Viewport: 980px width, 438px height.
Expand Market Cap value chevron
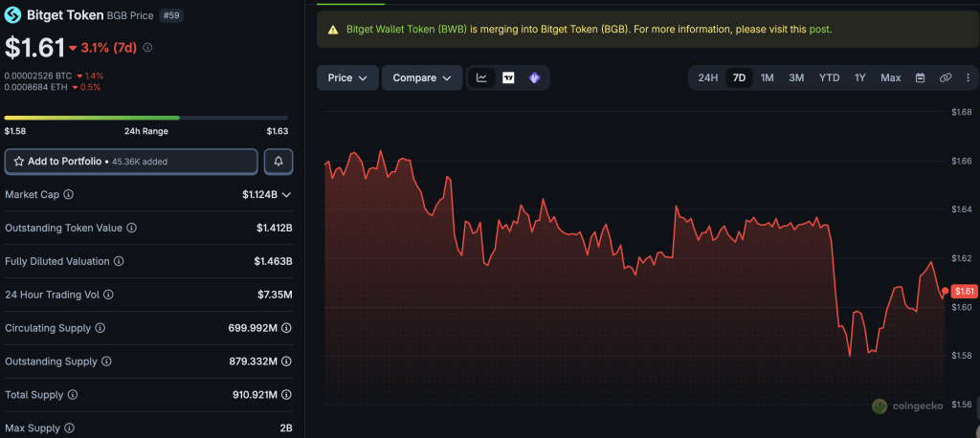[x=286, y=195]
